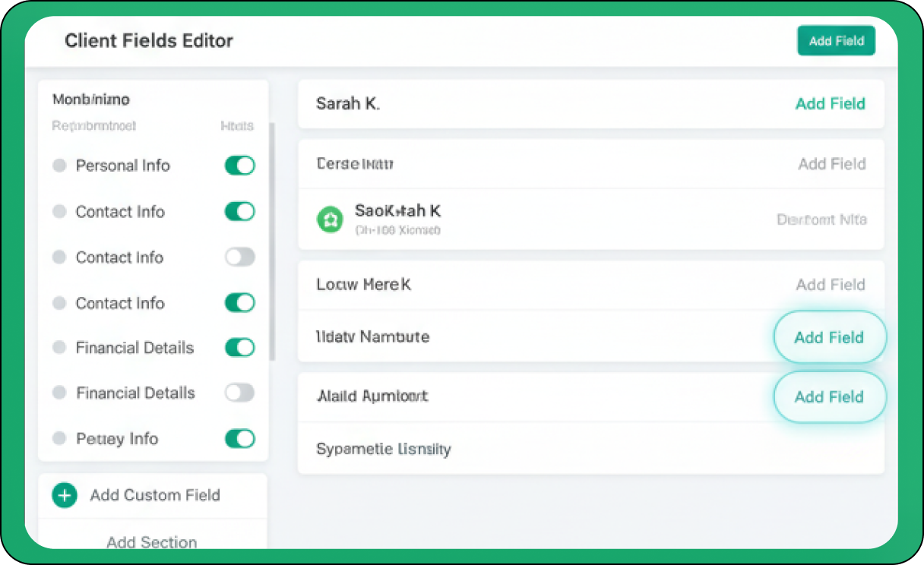Select the Sypametie Lisnsity row
This screenshot has height=565, width=924.
click(384, 449)
